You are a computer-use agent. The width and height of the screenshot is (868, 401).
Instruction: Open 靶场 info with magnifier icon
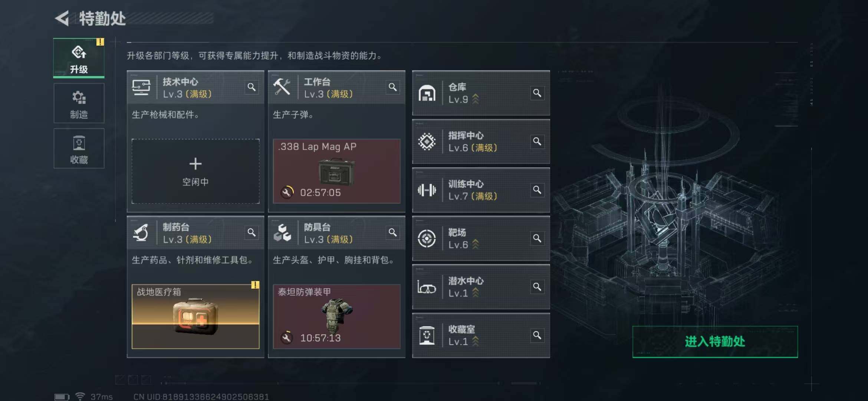537,238
